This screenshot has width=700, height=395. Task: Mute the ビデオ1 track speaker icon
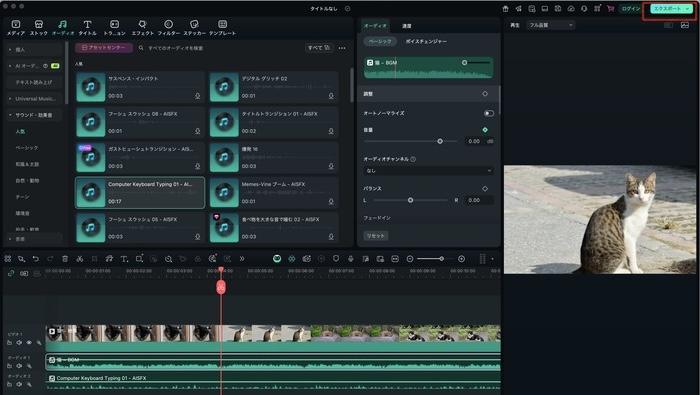[19, 343]
